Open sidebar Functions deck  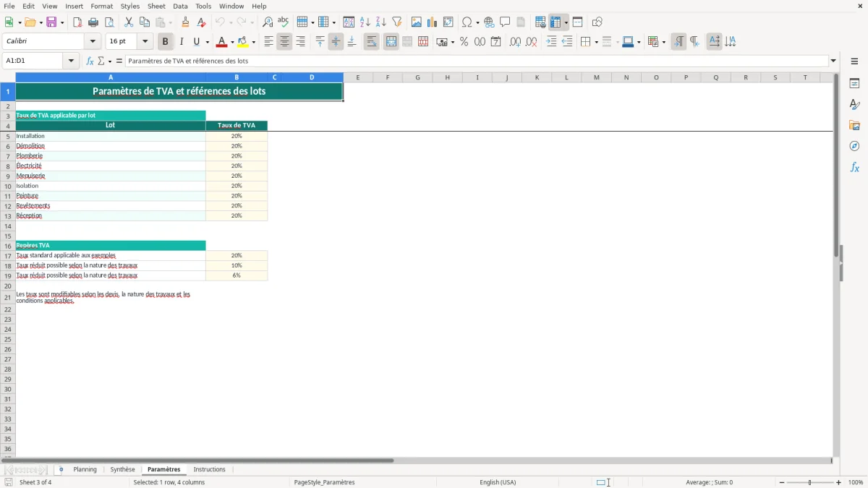click(854, 167)
